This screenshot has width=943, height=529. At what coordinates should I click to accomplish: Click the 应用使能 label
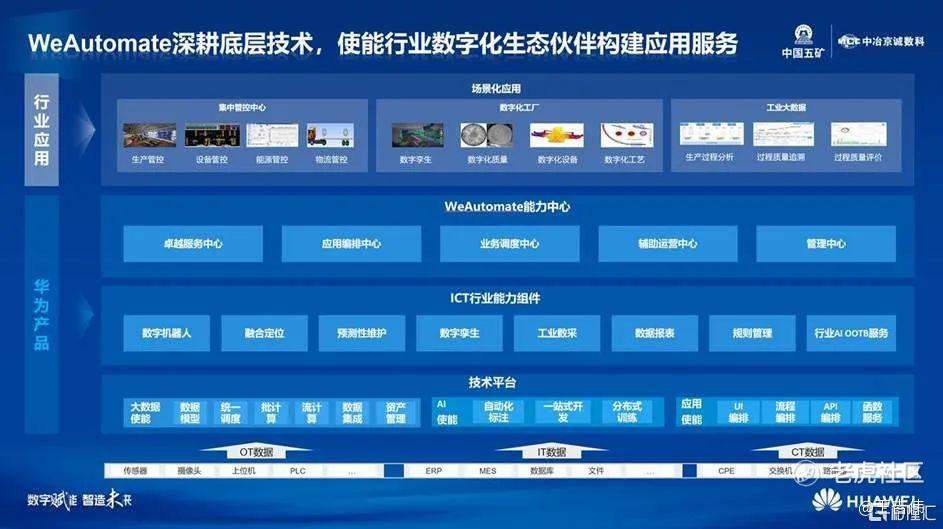pyautogui.click(x=691, y=412)
